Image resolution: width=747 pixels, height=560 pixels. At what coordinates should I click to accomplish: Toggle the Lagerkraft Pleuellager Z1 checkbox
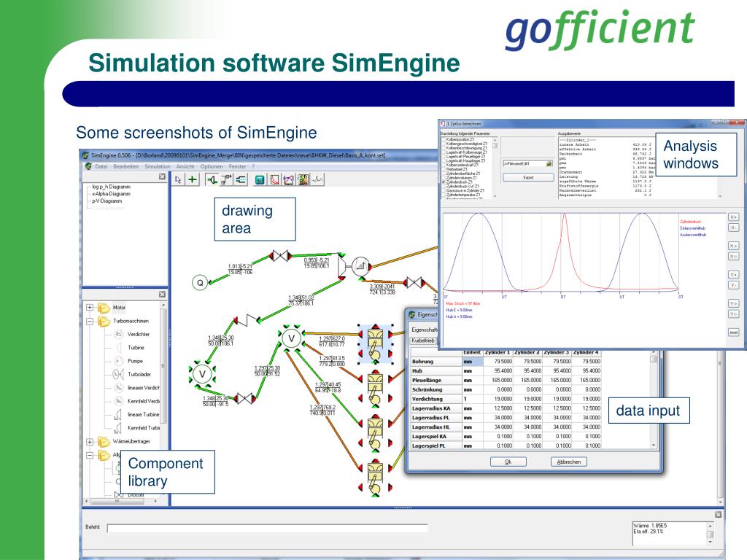tap(444, 157)
